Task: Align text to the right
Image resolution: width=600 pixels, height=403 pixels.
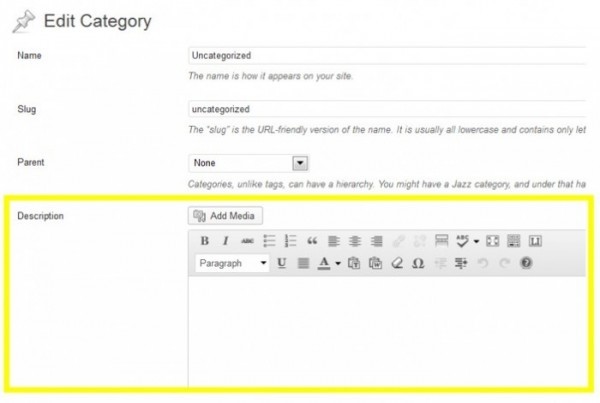Action: coord(377,241)
